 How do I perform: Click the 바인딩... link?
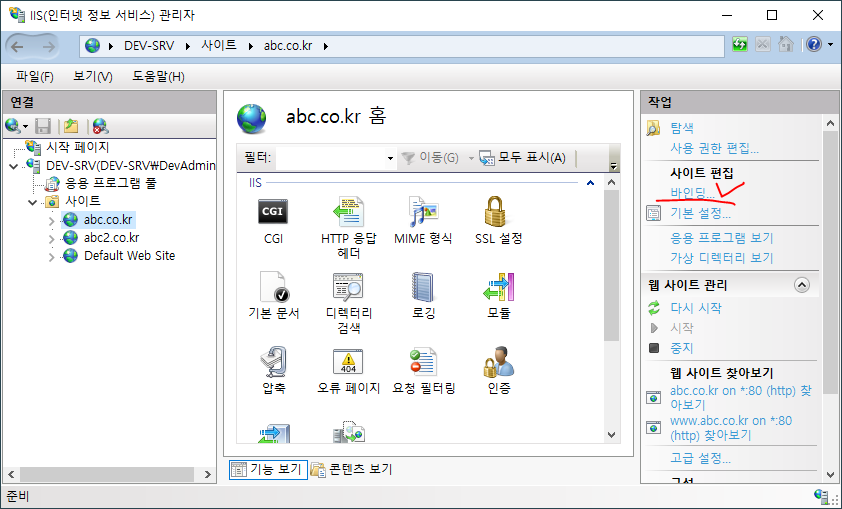click(692, 193)
